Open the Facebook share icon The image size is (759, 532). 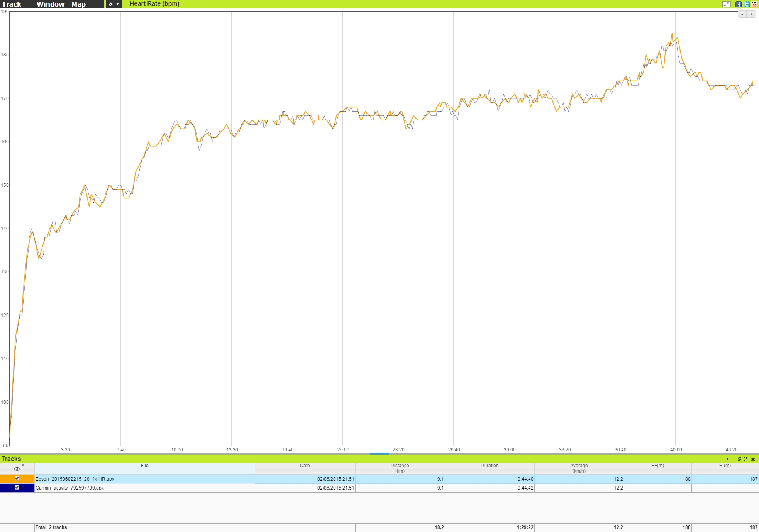[738, 4]
